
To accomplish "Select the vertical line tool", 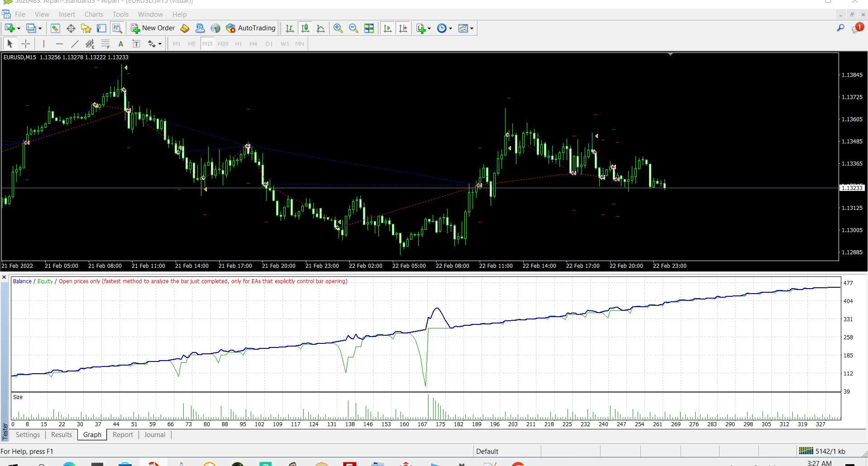I will [43, 44].
